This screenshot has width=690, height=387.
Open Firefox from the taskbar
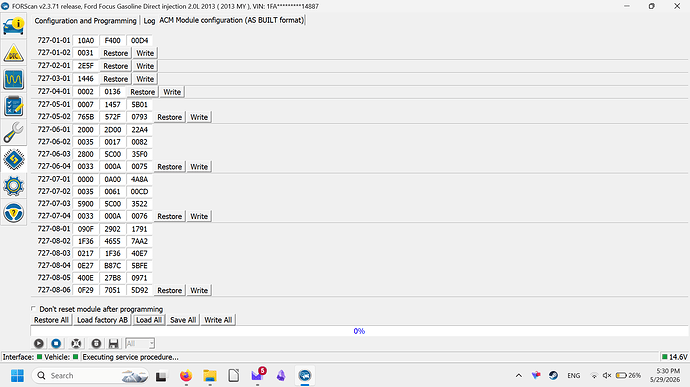[186, 376]
